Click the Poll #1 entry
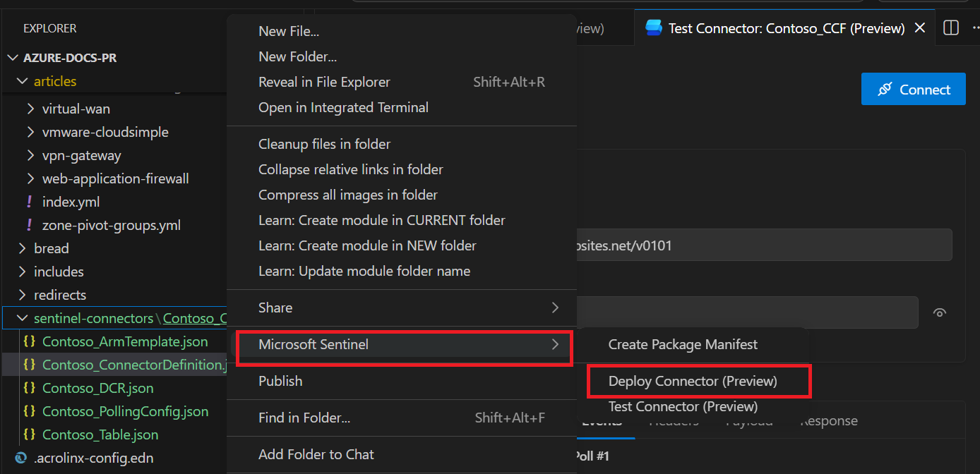The width and height of the screenshot is (980, 474). (x=593, y=456)
